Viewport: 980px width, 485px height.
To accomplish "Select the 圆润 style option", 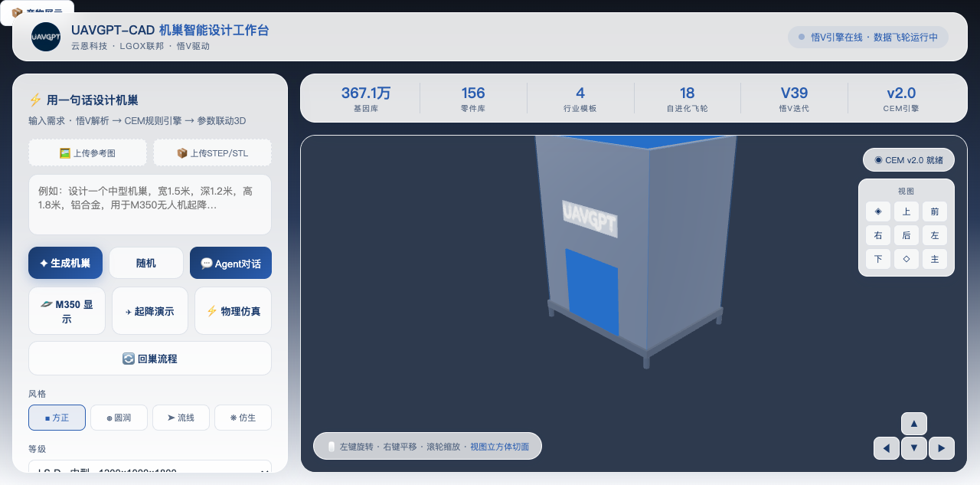I will coord(119,418).
